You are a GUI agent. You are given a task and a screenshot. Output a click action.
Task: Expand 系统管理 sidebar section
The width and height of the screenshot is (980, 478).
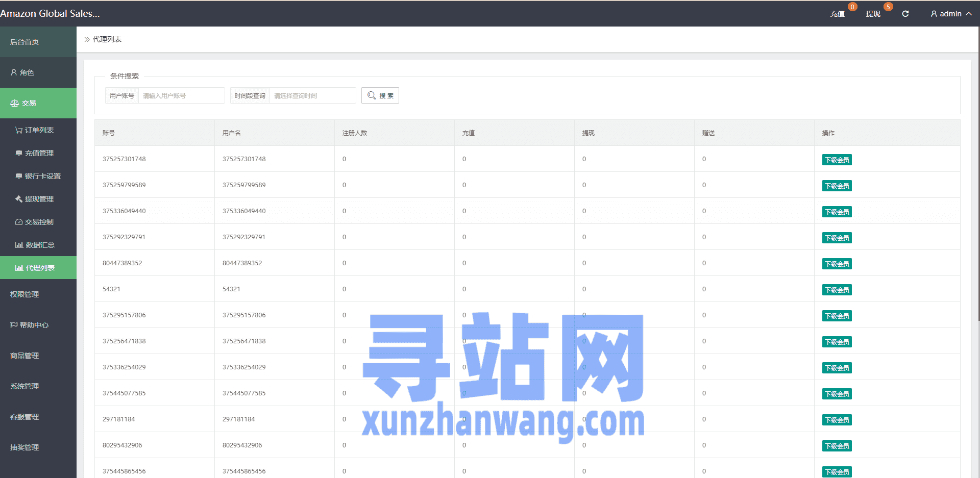pyautogui.click(x=38, y=386)
